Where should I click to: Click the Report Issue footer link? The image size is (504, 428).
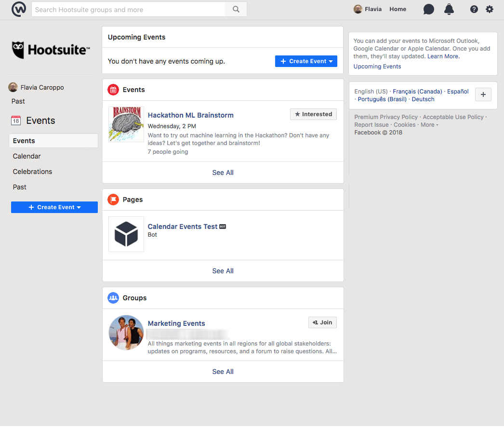coord(371,125)
